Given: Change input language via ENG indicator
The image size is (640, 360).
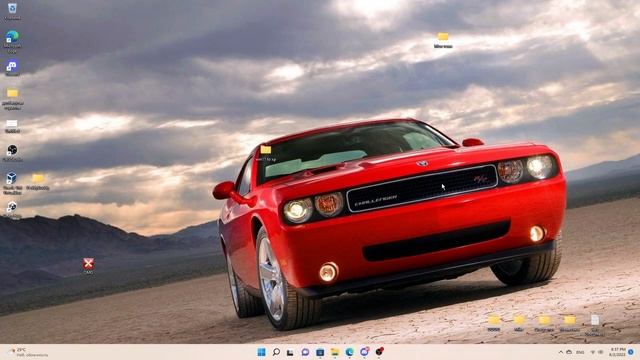Looking at the screenshot, I should (580, 352).
